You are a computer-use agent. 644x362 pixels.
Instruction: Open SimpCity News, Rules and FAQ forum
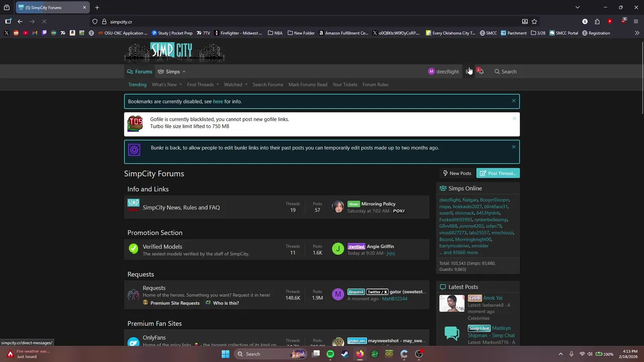click(181, 207)
